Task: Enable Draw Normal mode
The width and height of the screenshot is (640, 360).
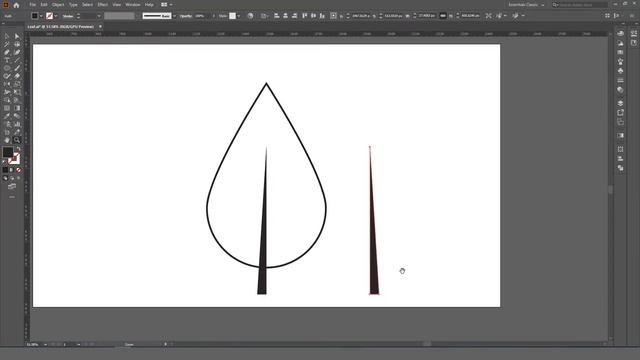Action: (x=5, y=178)
